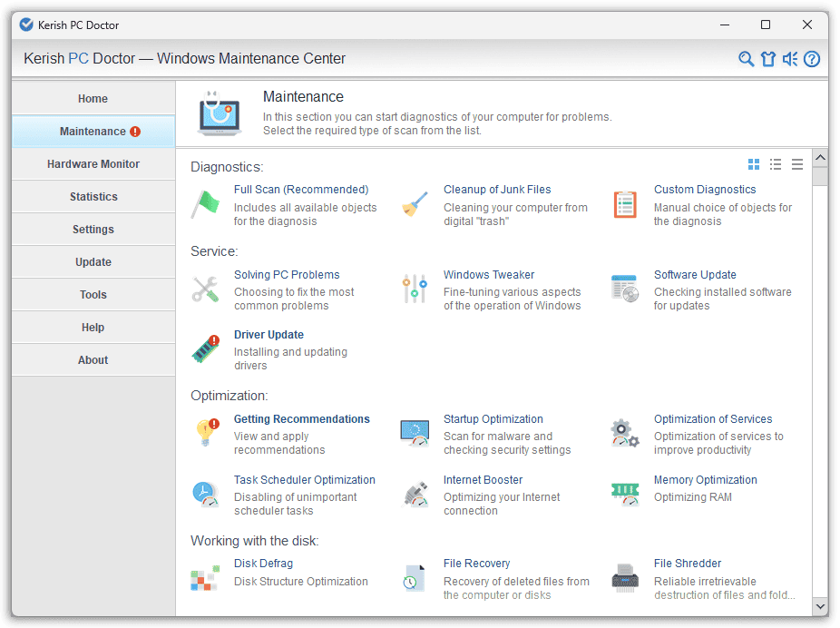
Task: Open Solving PC Problems link
Action: (x=287, y=275)
